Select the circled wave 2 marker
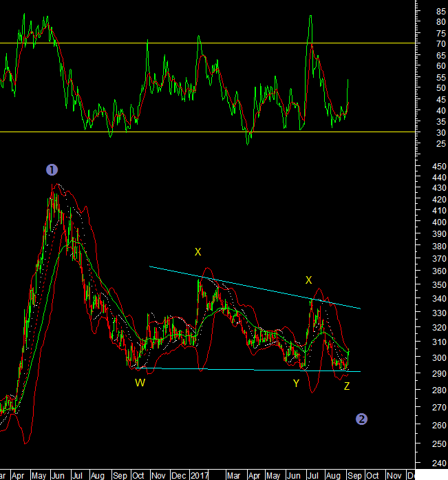The width and height of the screenshot is (448, 480). click(361, 419)
